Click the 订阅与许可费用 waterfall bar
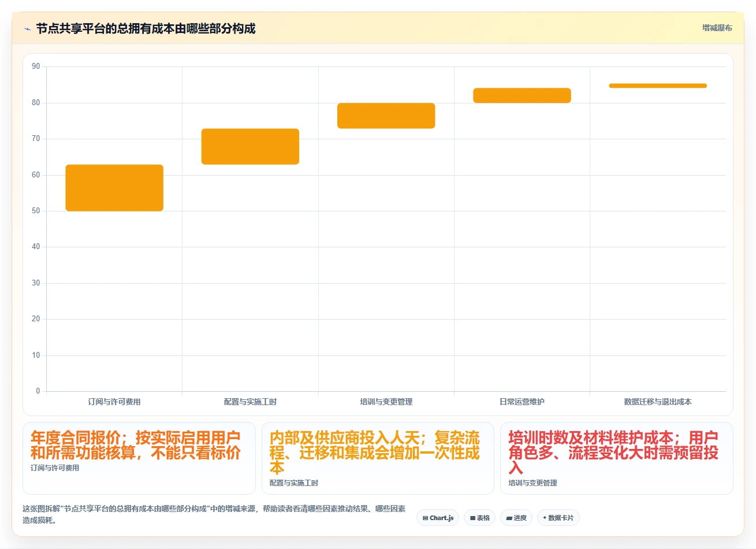 [x=114, y=188]
